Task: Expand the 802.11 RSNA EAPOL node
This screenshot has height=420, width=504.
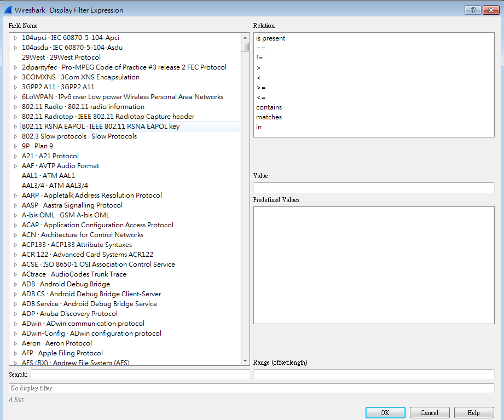Action: point(15,126)
